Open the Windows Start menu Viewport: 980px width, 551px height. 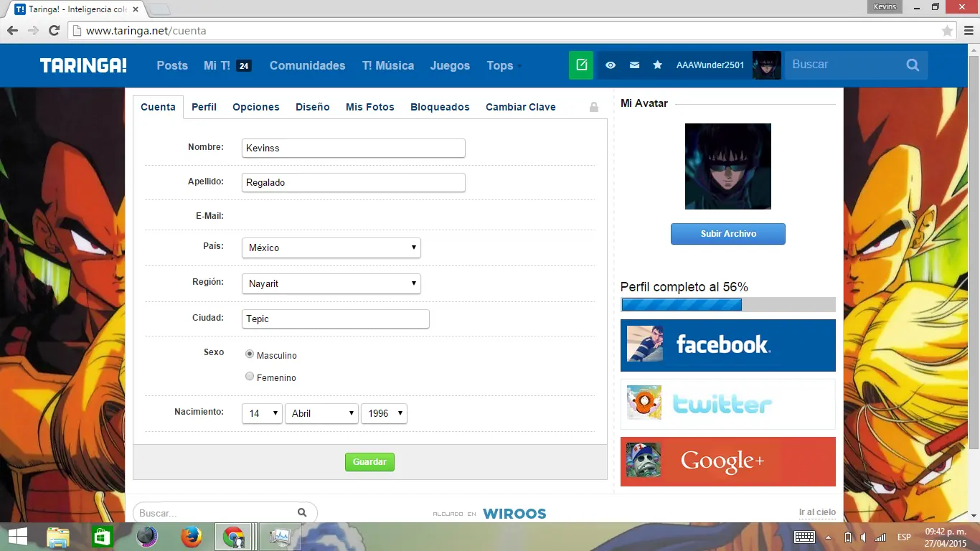point(18,537)
